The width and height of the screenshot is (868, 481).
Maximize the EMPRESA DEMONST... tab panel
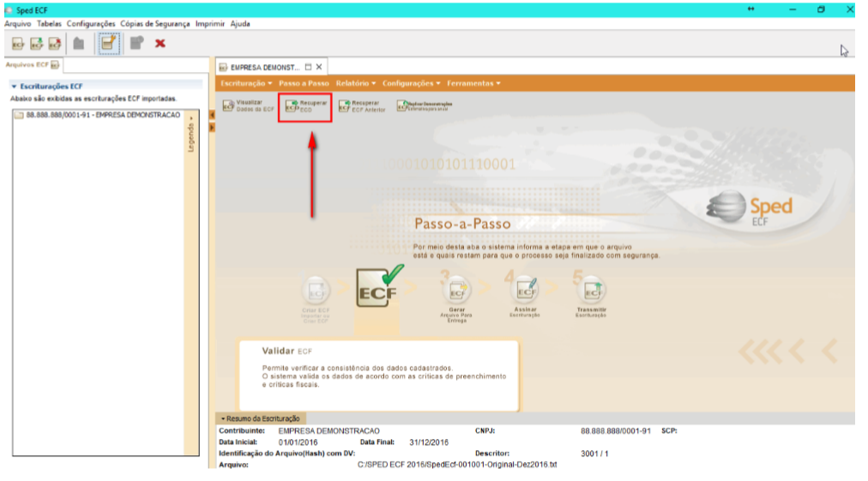(308, 67)
